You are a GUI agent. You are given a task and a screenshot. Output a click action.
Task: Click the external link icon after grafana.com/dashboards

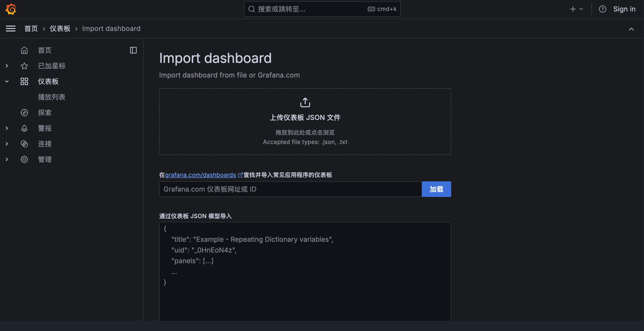tap(240, 175)
